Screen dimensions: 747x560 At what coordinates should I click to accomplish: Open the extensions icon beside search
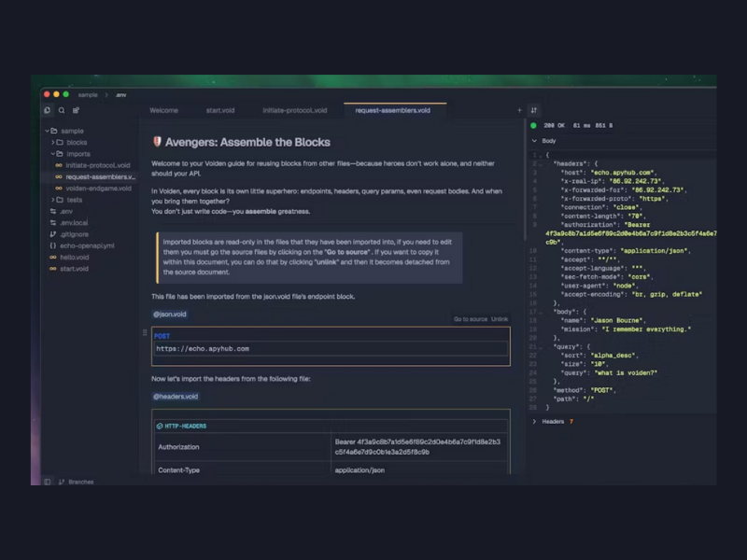click(76, 110)
